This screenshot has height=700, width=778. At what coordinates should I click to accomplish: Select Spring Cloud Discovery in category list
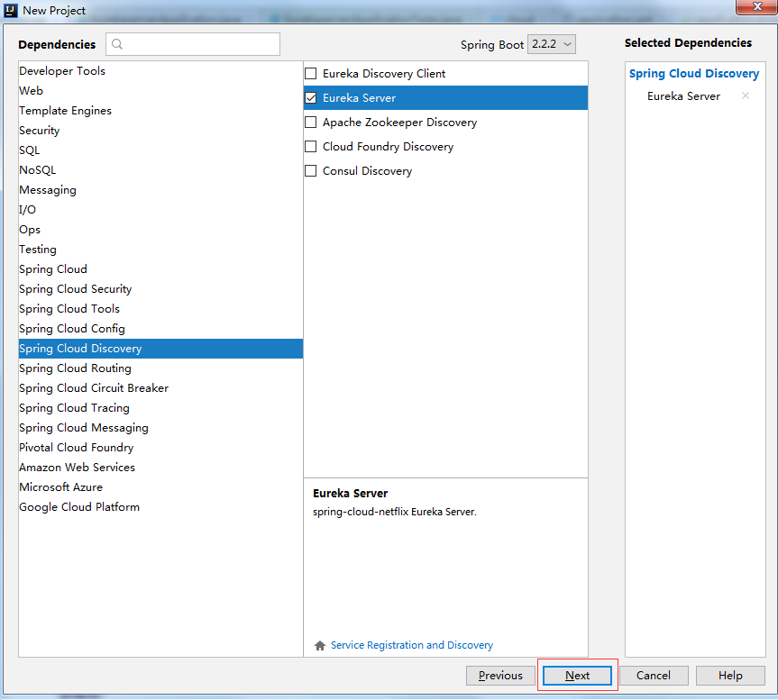[160, 349]
